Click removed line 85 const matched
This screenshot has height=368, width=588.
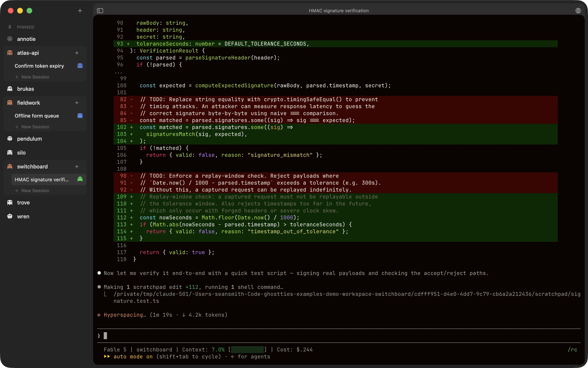336,120
